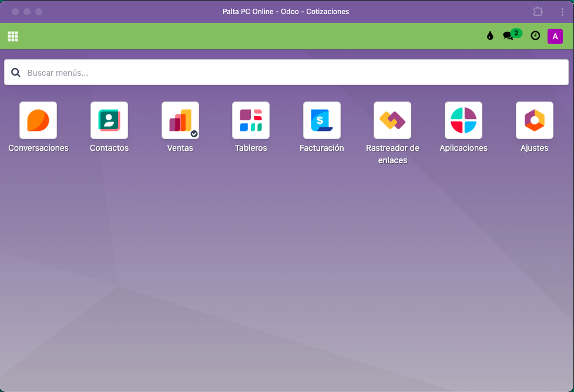Click the droplet debug icon

[490, 36]
